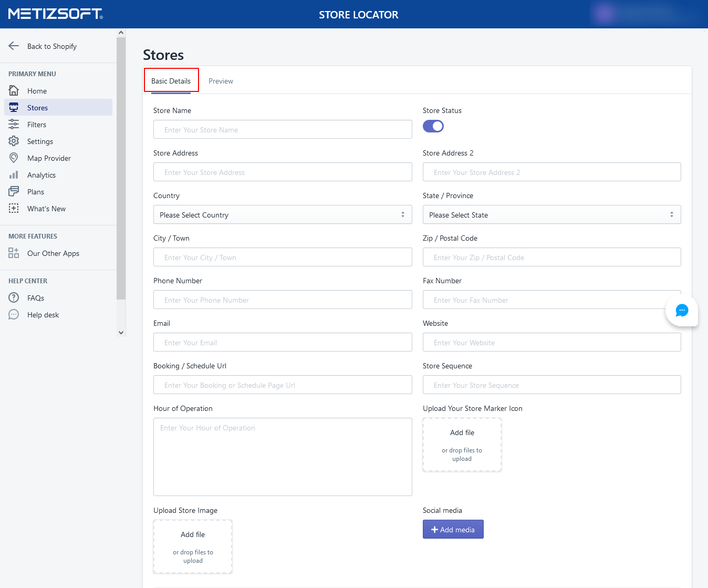Select the Map Provider pin icon
708x588 pixels.
coord(14,158)
